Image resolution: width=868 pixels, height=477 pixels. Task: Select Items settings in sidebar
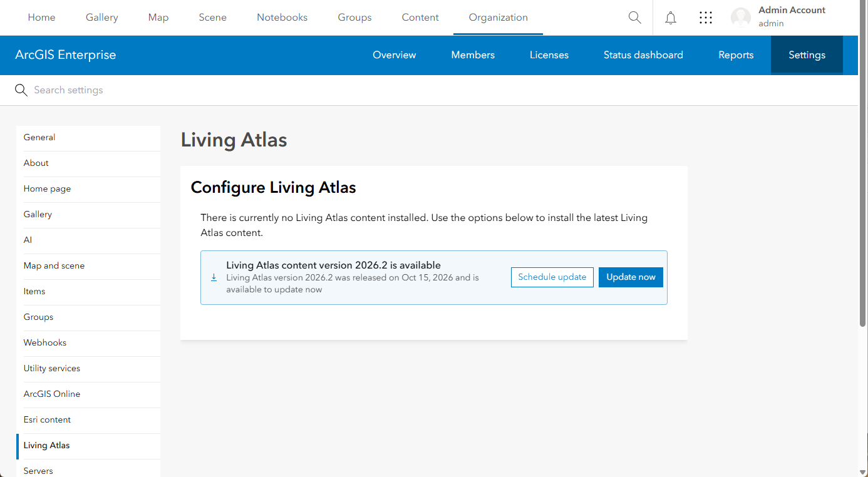(x=88, y=292)
